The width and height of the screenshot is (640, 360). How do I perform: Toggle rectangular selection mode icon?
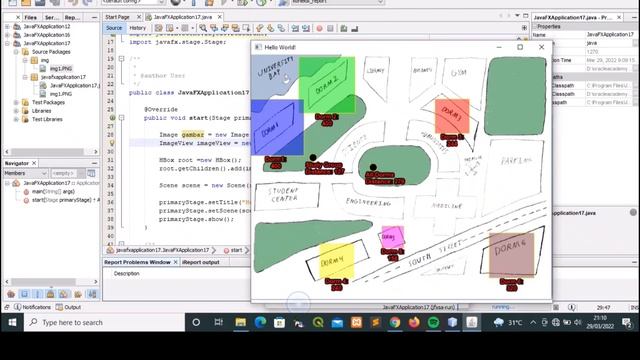click(x=246, y=28)
